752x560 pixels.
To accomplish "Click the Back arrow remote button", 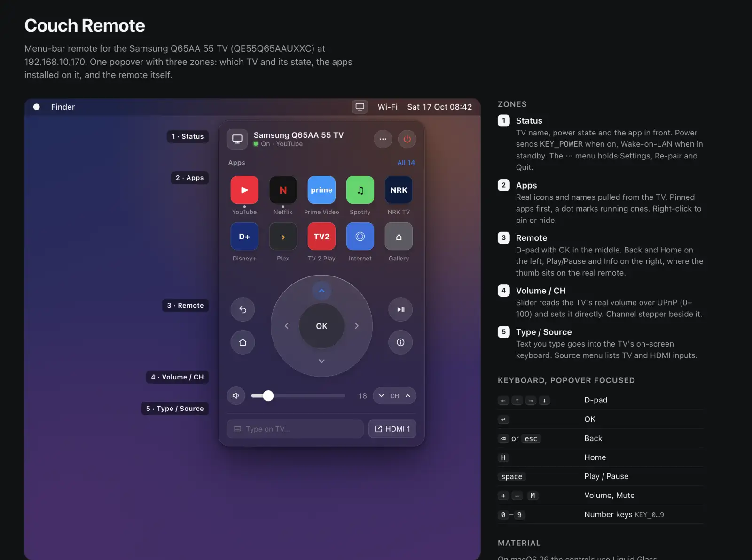I will coord(243,309).
